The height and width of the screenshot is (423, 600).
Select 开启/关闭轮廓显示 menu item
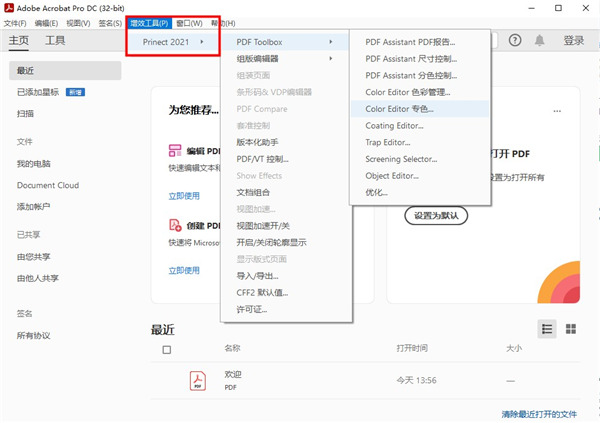point(286,242)
